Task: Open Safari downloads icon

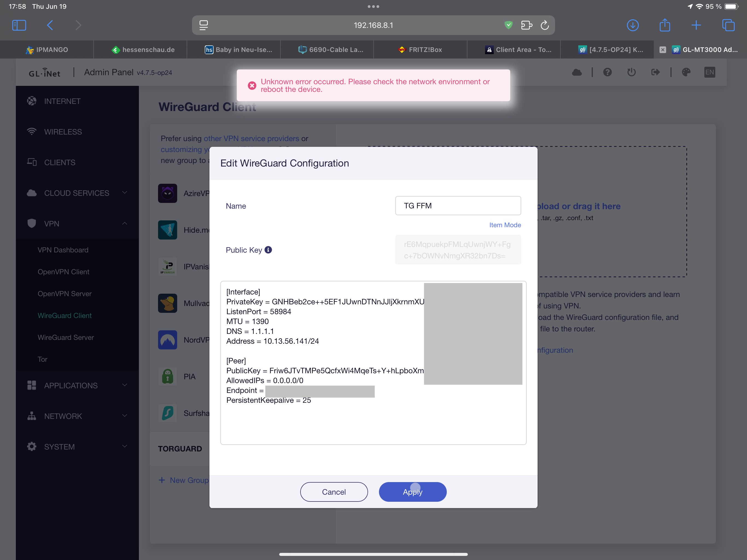Action: [x=632, y=25]
